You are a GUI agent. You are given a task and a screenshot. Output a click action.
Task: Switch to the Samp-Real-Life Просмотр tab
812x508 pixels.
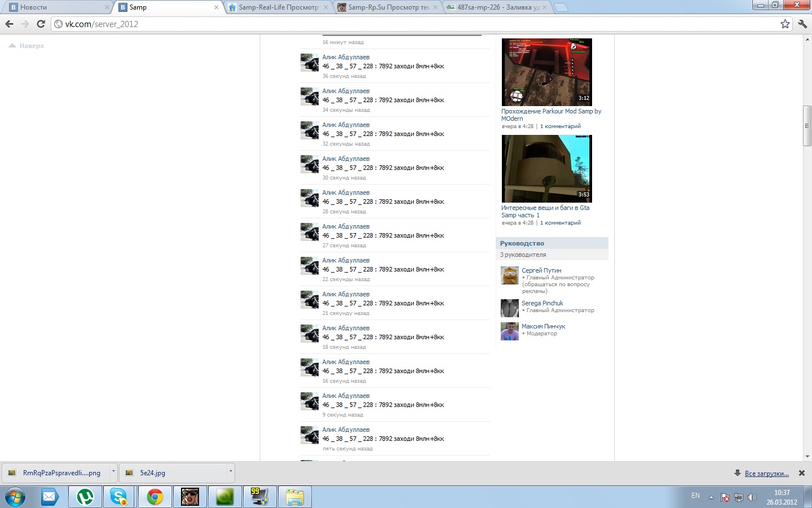coord(277,7)
